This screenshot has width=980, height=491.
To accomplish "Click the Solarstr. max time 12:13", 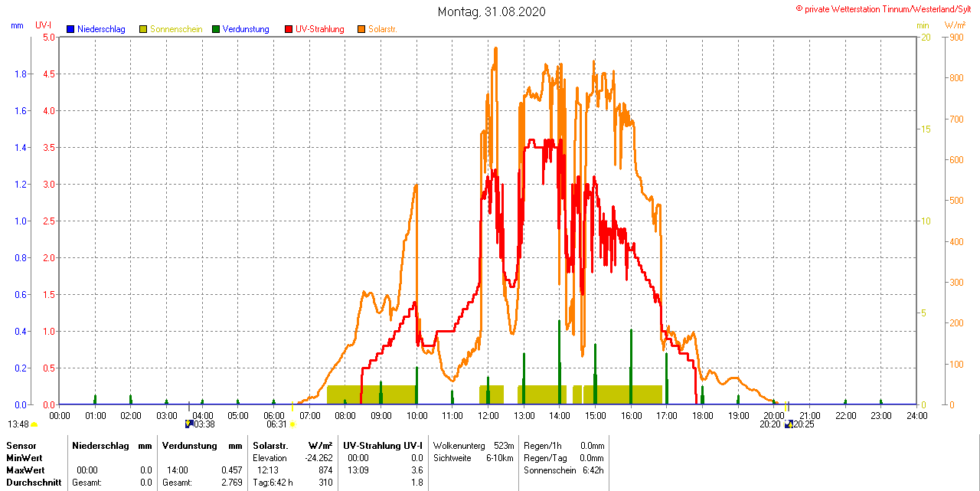I will pyautogui.click(x=268, y=470).
